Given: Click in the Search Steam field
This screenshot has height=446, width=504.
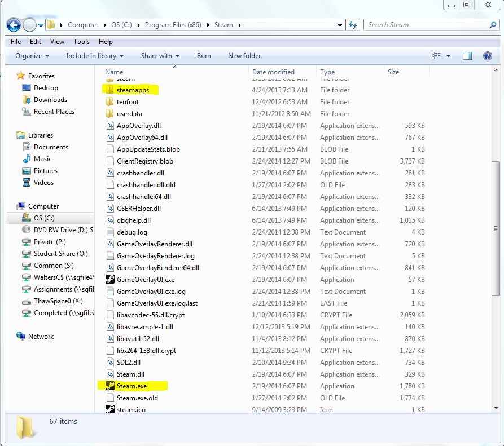Looking at the screenshot, I should tap(427, 25).
